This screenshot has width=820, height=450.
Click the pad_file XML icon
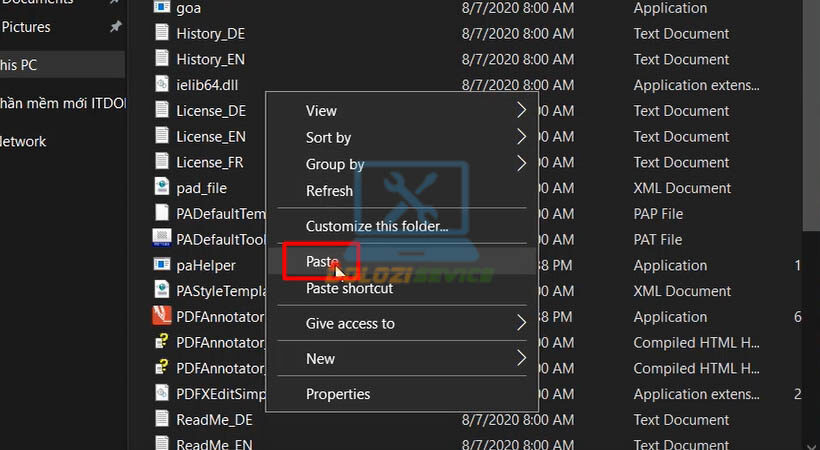point(162,187)
